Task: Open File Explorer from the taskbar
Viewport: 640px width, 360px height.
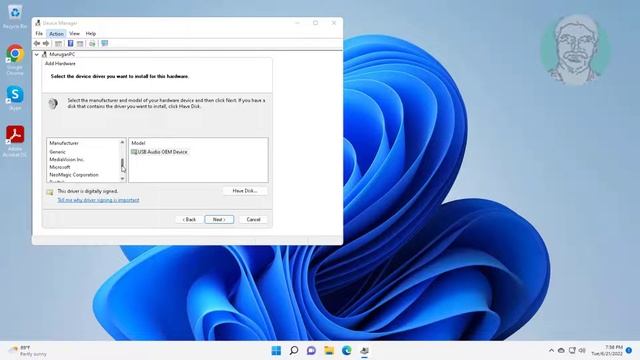Action: coord(329,351)
